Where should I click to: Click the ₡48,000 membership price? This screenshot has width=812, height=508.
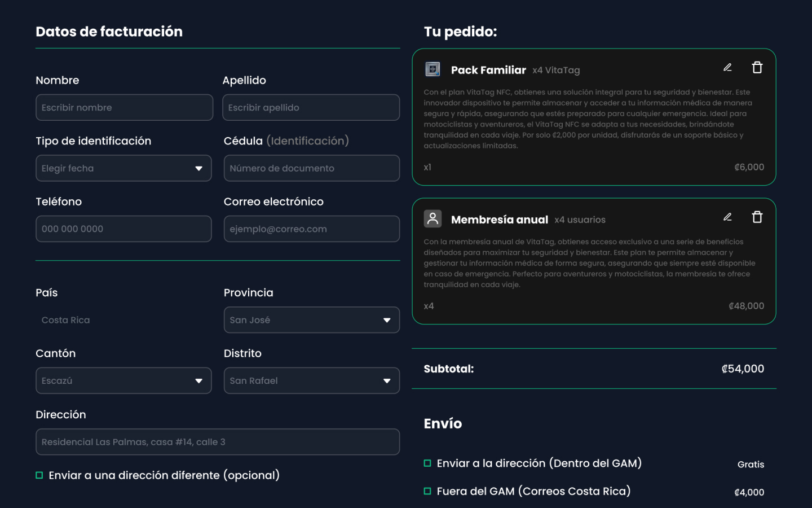(x=746, y=306)
